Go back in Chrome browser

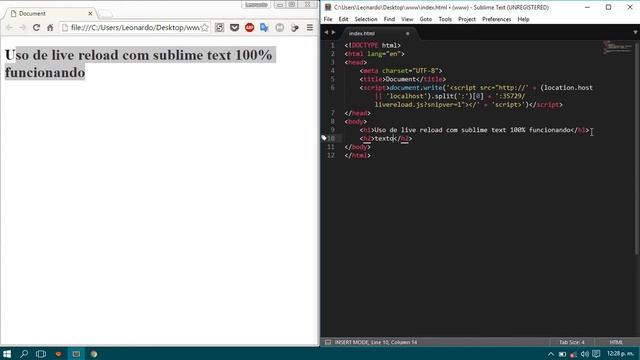[x=9, y=28]
